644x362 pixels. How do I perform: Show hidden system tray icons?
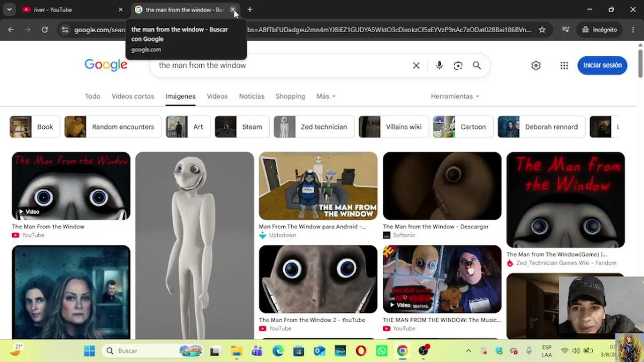coord(468,350)
